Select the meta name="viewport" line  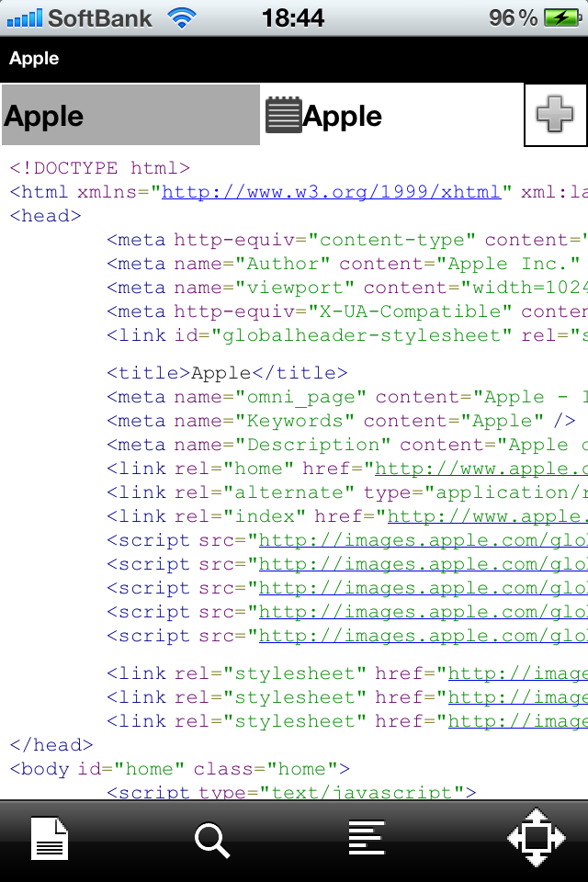pyautogui.click(x=347, y=288)
